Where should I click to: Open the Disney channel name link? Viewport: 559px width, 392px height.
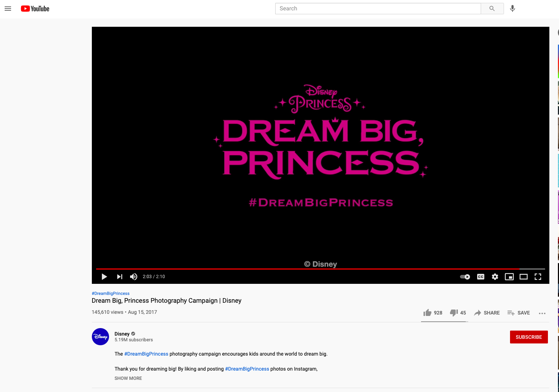tap(122, 334)
